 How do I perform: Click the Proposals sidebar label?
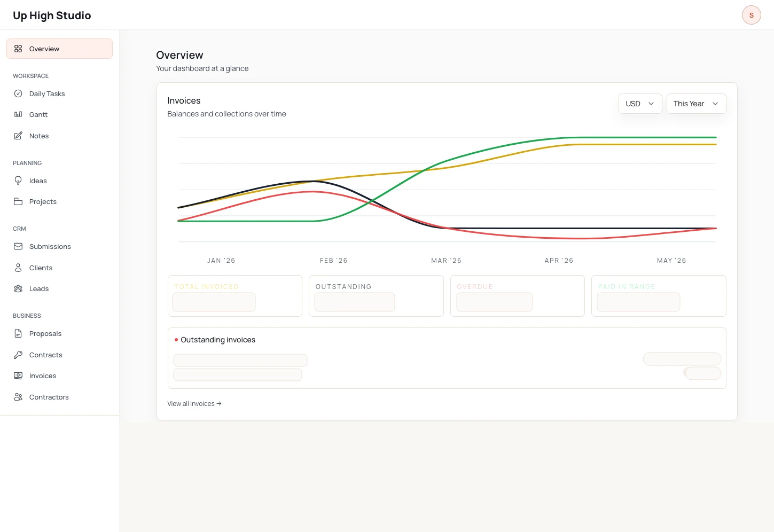coord(45,333)
